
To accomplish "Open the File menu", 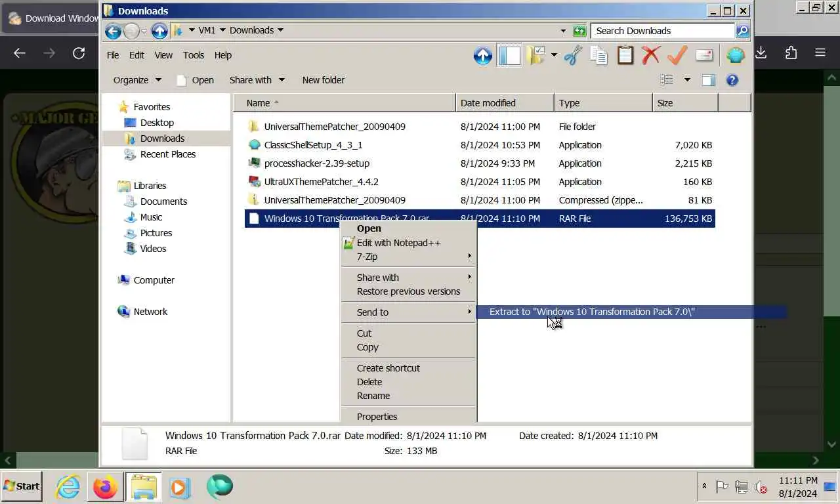I will (x=113, y=55).
